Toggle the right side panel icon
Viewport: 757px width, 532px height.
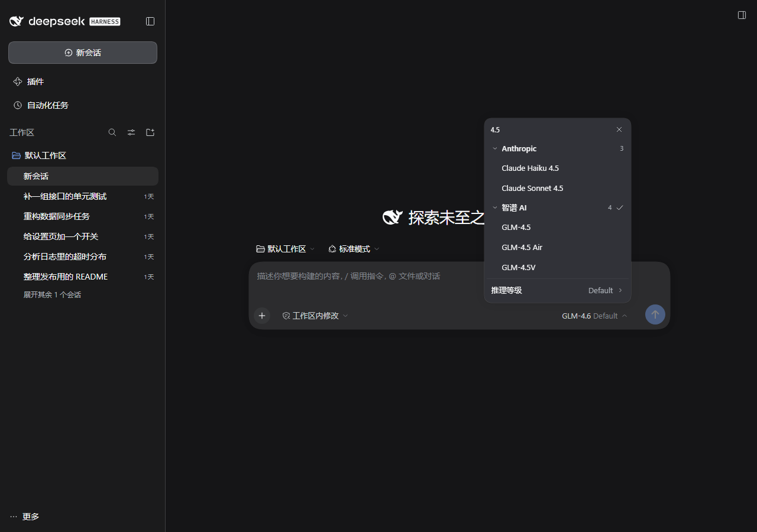[742, 15]
